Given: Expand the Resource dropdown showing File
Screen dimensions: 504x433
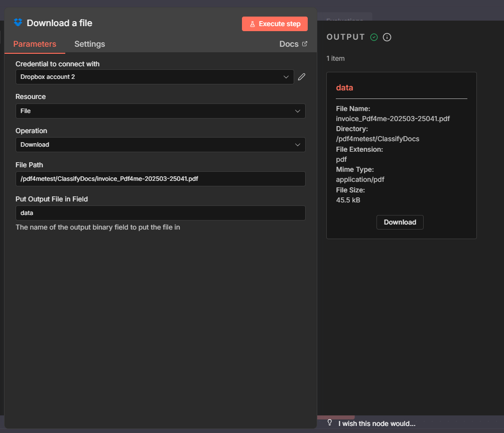Looking at the screenshot, I should coord(160,111).
